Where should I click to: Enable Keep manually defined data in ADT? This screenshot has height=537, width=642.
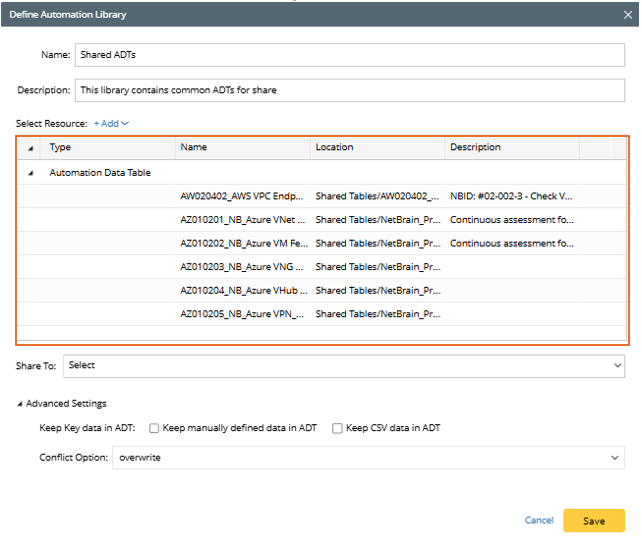click(154, 428)
